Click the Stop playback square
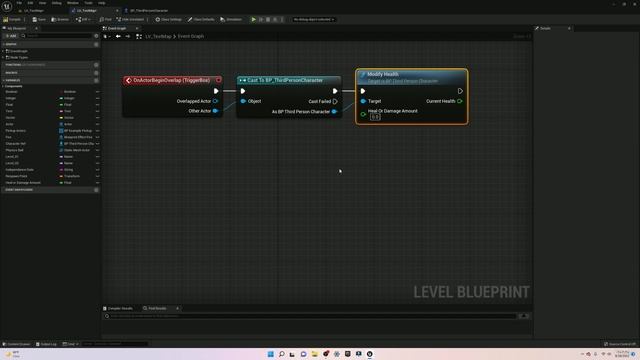The width and height of the screenshot is (640, 360). 268,20
